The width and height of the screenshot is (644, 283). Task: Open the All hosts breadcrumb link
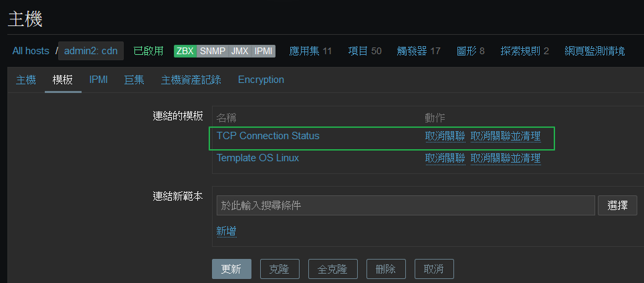(31, 51)
